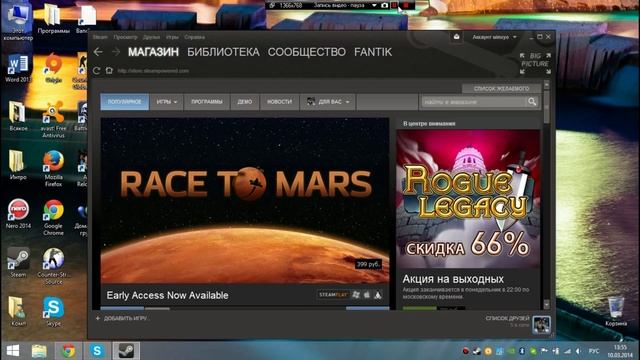Switch to Skype in taskbar
This screenshot has height=360, width=640.
tap(97, 351)
